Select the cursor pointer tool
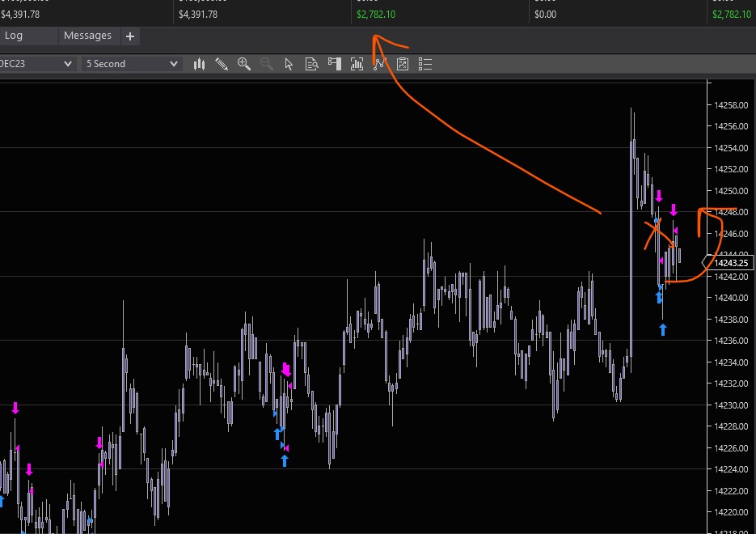756x534 pixels. (x=289, y=64)
